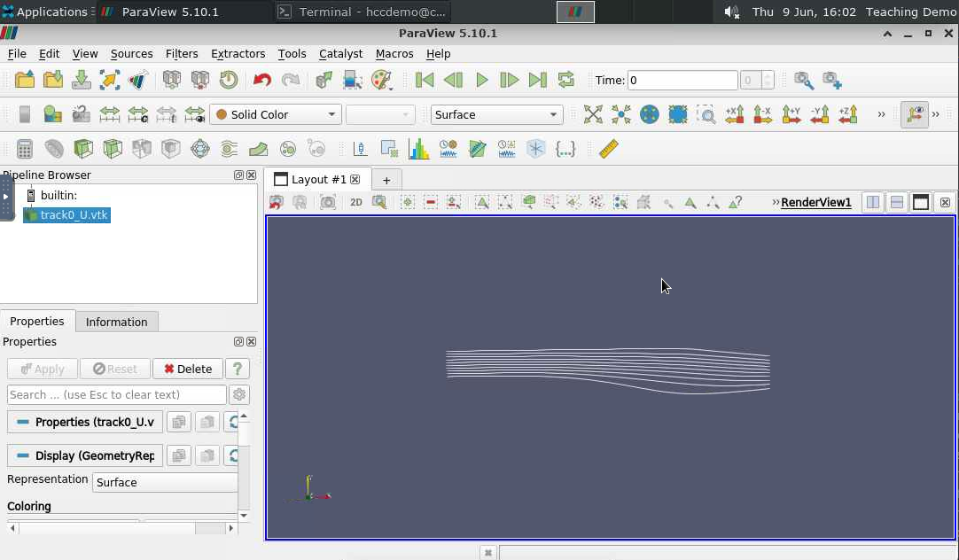Click the Capture Screenshot camera icon in view toolbar
Screen dimensions: 959x560
click(328, 202)
